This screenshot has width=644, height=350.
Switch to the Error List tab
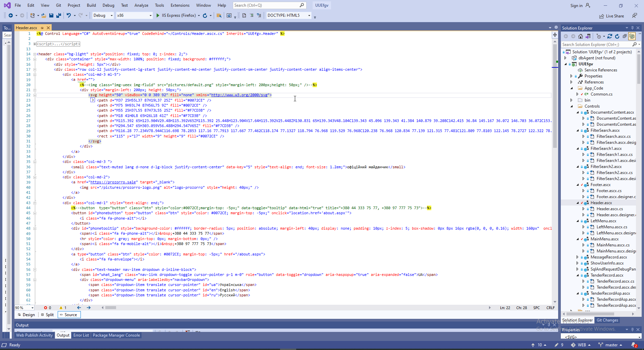click(81, 335)
